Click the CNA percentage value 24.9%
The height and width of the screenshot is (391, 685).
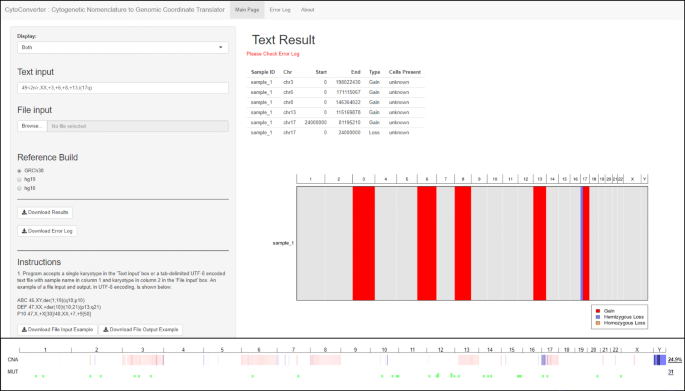point(675,360)
